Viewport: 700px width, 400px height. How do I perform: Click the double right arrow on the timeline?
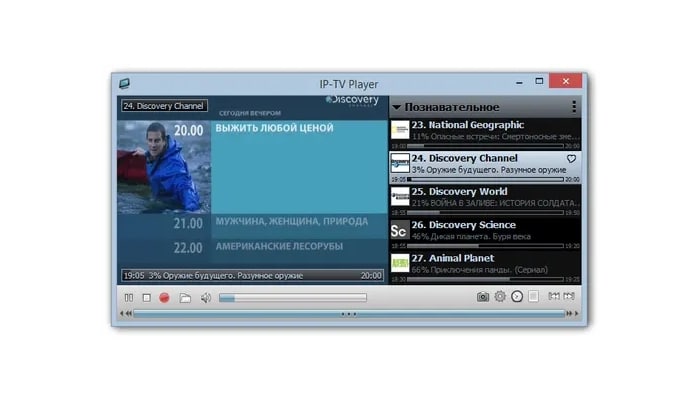pyautogui.click(x=569, y=313)
